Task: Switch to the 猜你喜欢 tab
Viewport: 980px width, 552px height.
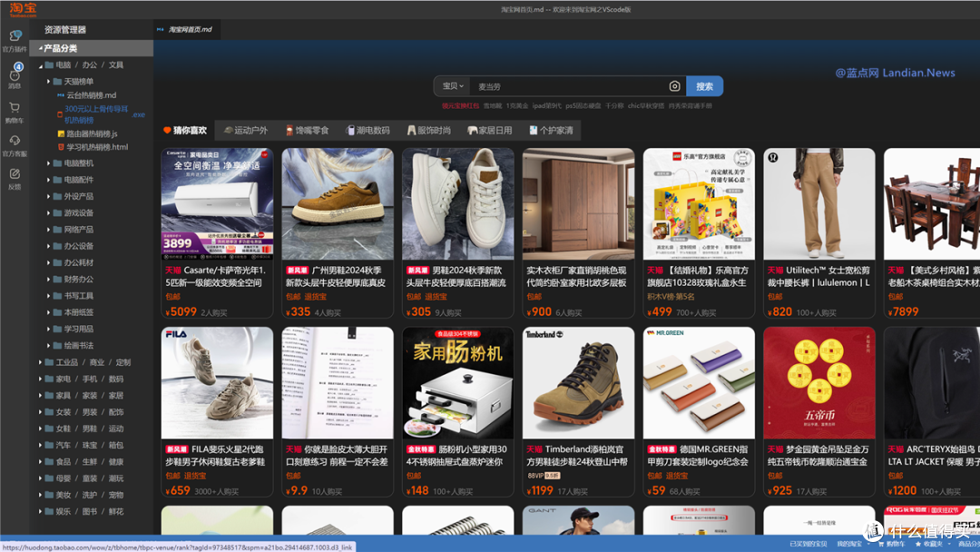Action: pos(185,130)
